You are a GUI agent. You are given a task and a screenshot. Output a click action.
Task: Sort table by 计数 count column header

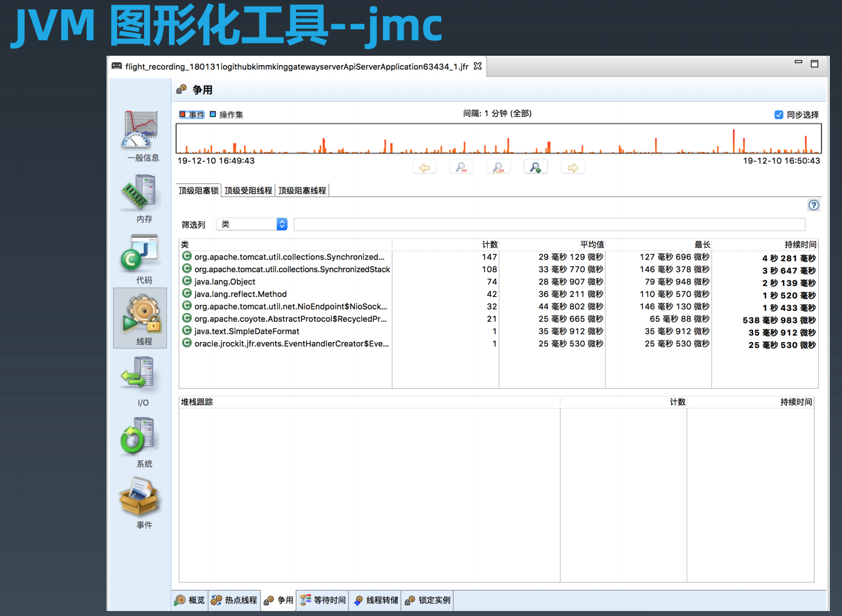[x=446, y=245]
